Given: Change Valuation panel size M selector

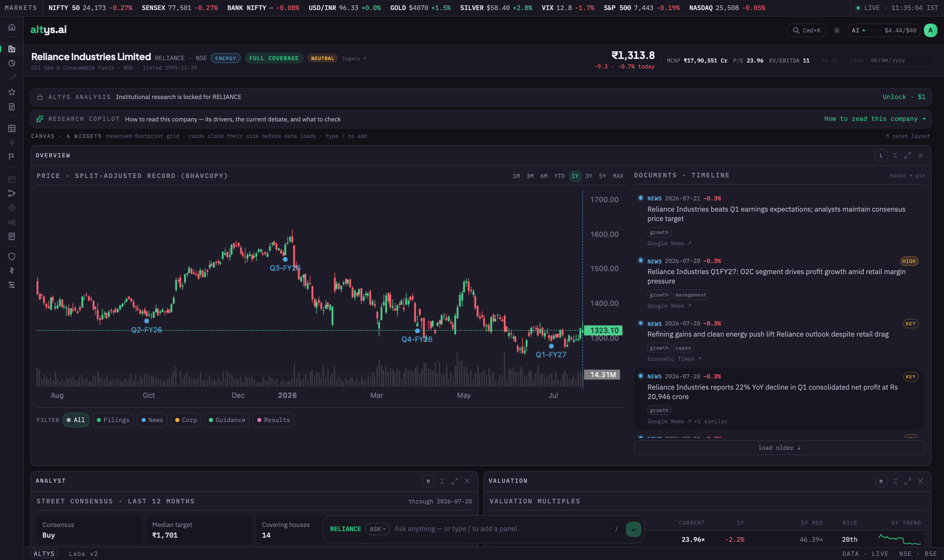Looking at the screenshot, I should [881, 481].
